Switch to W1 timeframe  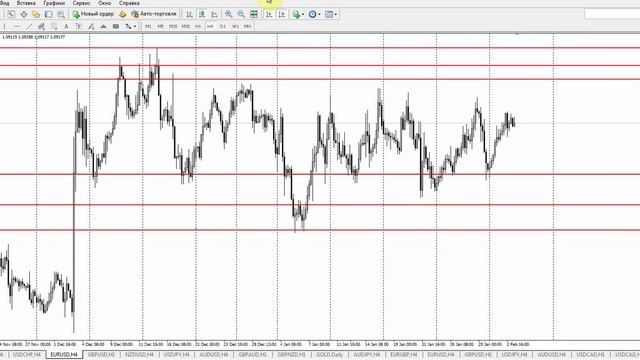pyautogui.click(x=235, y=26)
